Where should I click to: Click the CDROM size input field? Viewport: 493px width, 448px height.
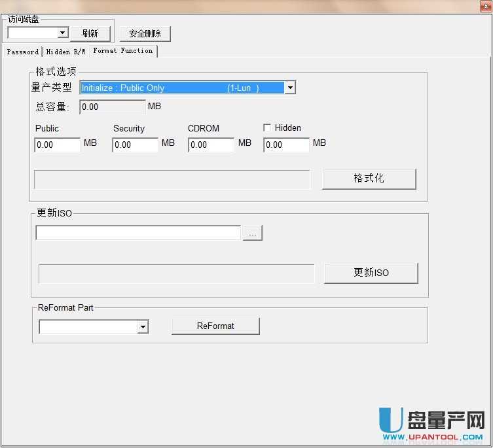(211, 145)
